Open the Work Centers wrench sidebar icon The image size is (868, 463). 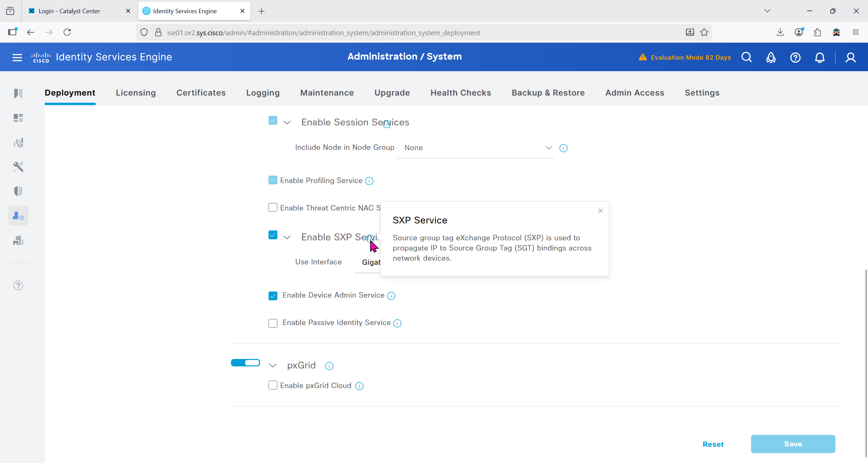click(x=18, y=167)
